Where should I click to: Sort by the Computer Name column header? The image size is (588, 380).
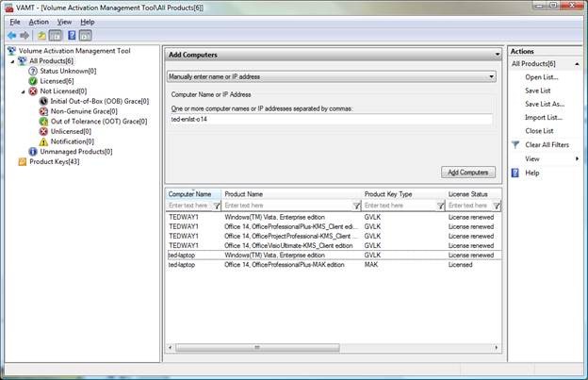[x=194, y=194]
